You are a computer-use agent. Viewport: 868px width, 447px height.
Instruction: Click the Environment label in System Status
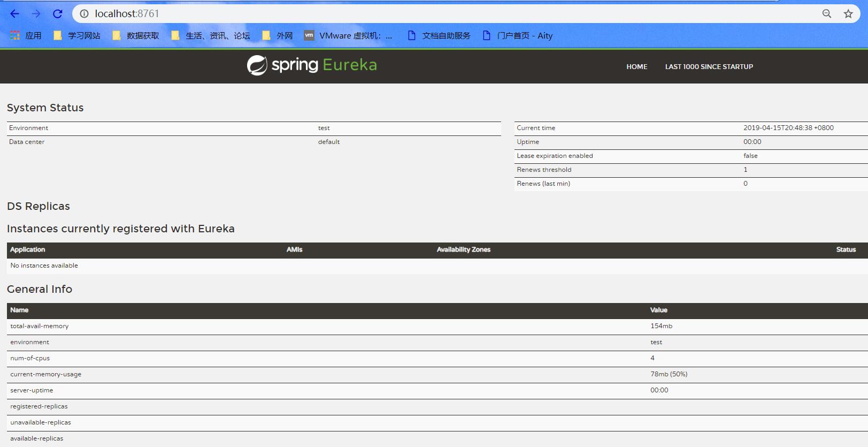click(x=28, y=128)
